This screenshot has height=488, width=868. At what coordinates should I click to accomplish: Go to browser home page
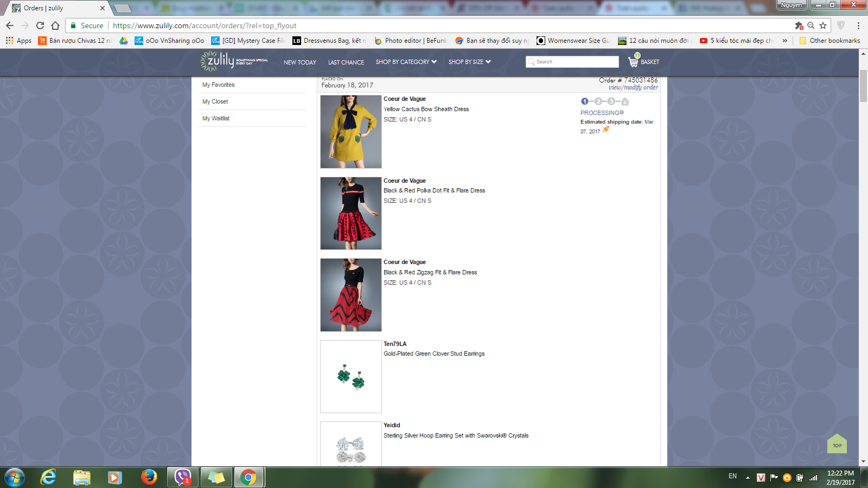point(55,25)
